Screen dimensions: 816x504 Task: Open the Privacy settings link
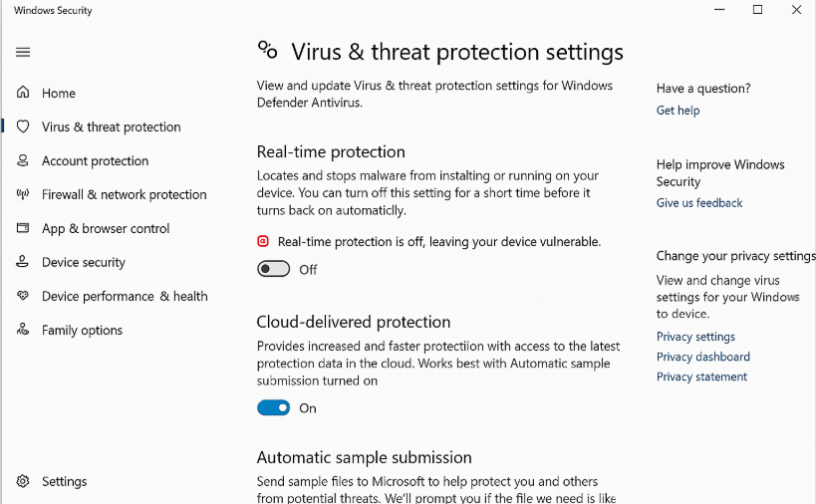(695, 337)
